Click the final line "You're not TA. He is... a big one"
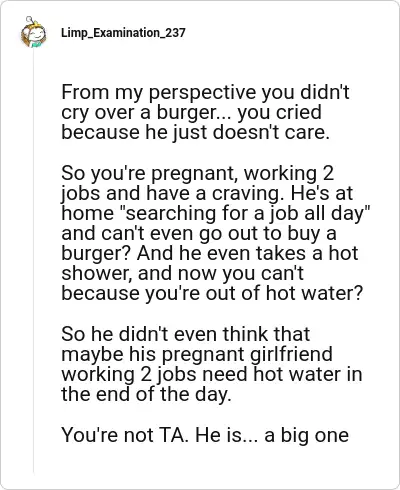400x490 pixels. [x=205, y=435]
